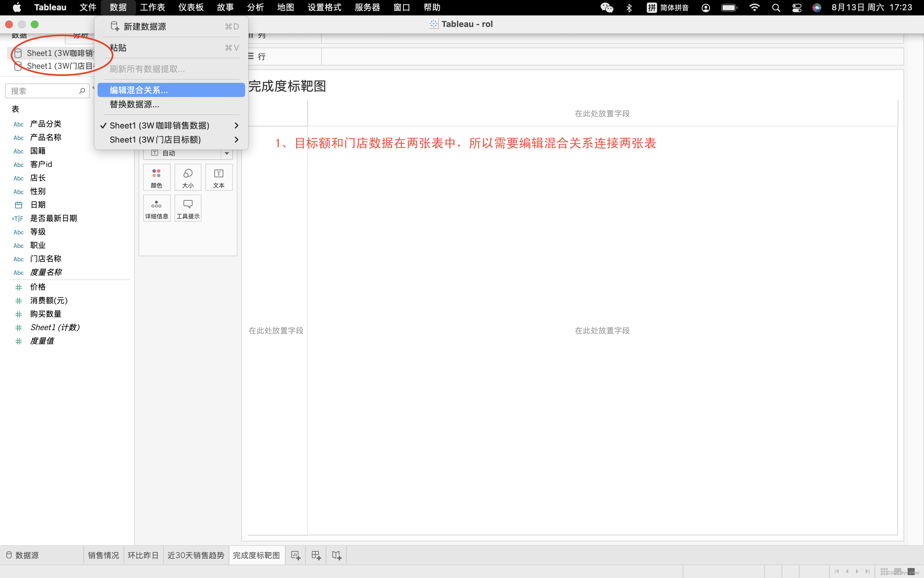Open Control Center in menu bar
The height and width of the screenshot is (578, 924).
797,8
